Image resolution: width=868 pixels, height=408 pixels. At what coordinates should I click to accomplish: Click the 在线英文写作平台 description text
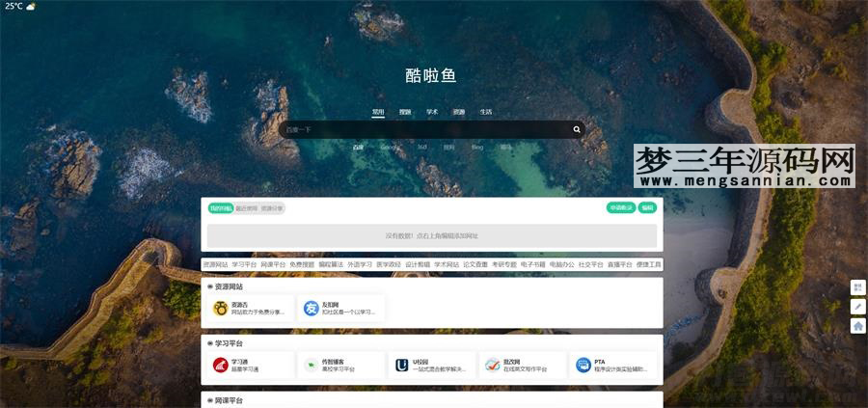pos(525,369)
